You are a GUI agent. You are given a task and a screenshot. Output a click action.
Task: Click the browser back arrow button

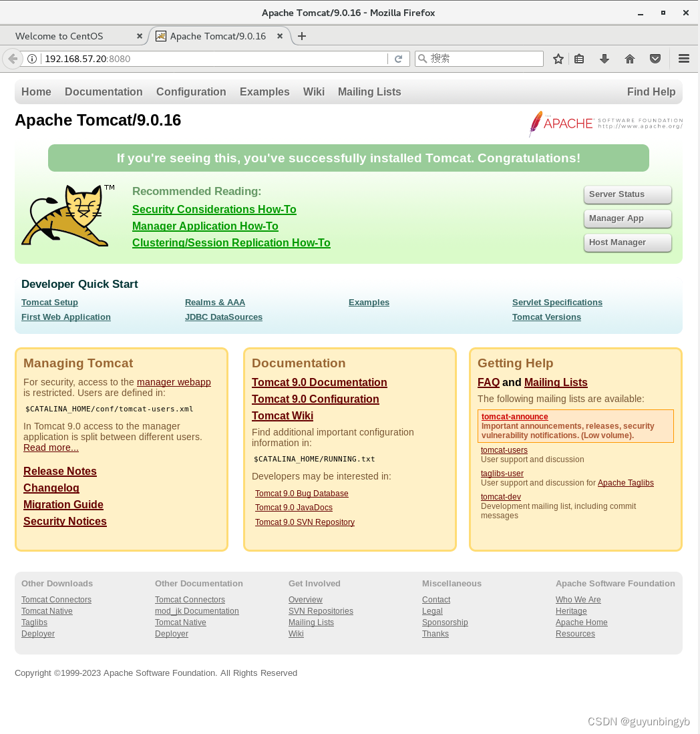tap(13, 59)
